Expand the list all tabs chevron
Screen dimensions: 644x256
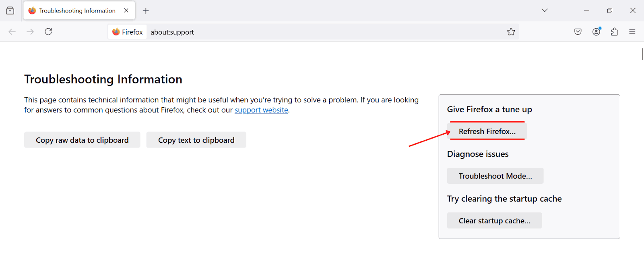(545, 10)
